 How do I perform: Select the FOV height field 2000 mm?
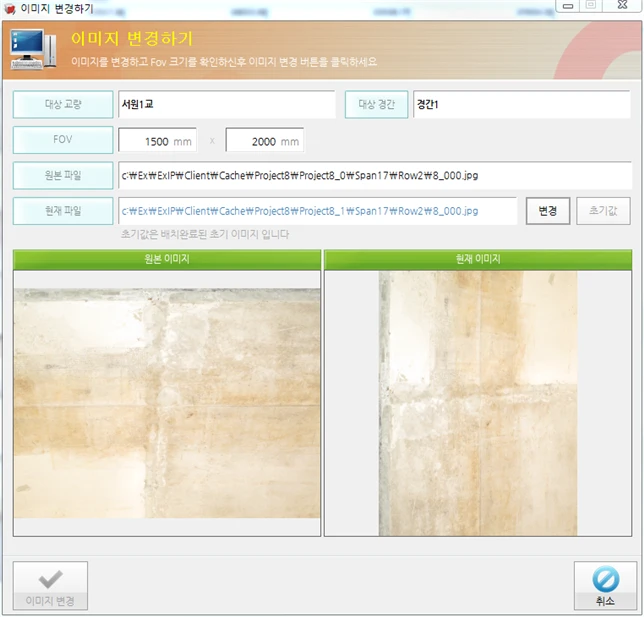tap(264, 140)
